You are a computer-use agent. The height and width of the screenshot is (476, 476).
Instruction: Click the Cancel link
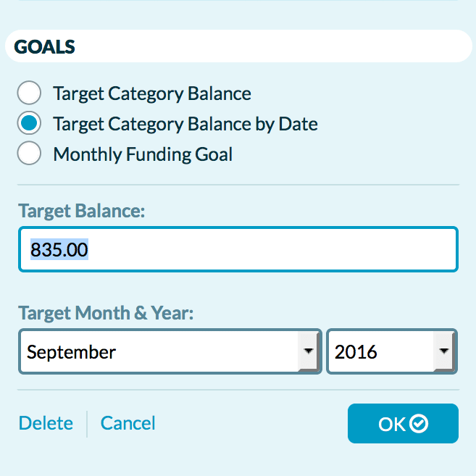[x=128, y=423]
